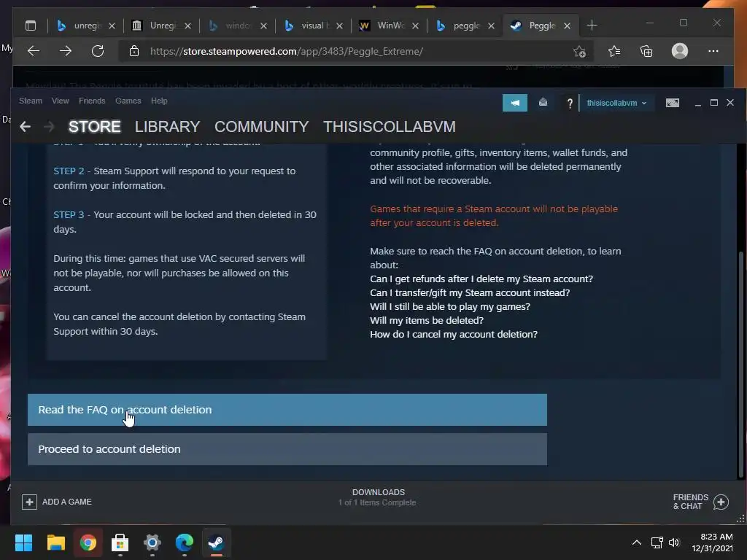The height and width of the screenshot is (560, 747).
Task: Click Steam icon in taskbar
Action: (x=216, y=542)
